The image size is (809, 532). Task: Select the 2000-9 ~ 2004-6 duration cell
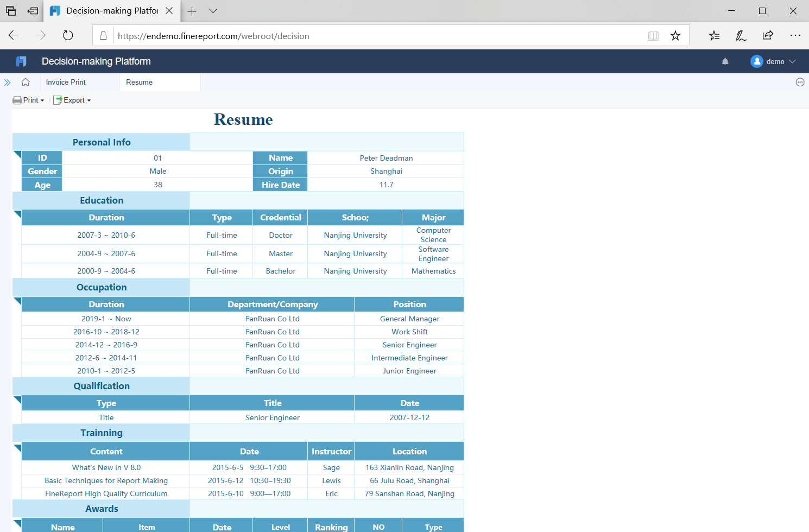[x=106, y=271]
